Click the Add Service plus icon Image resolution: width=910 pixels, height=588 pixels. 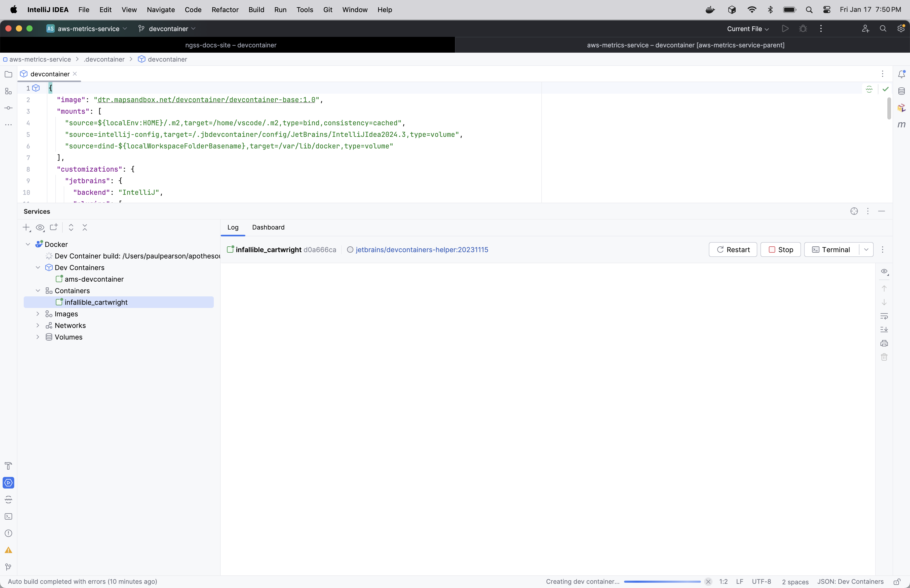point(26,228)
